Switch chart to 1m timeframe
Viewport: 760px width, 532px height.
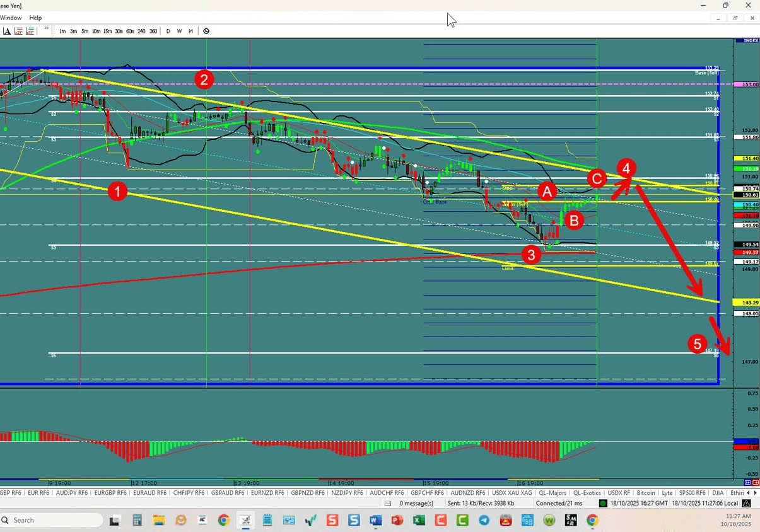(x=62, y=31)
